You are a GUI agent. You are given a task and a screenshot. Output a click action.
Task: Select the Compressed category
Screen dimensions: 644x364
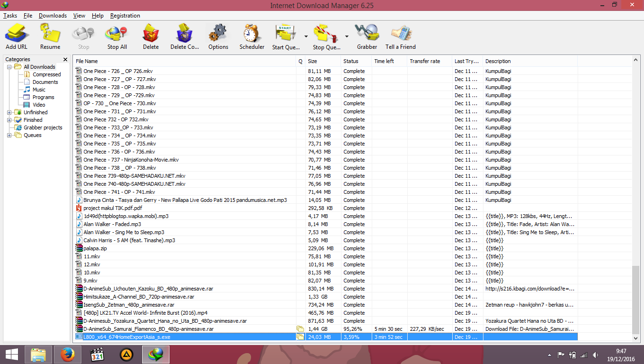tap(46, 74)
